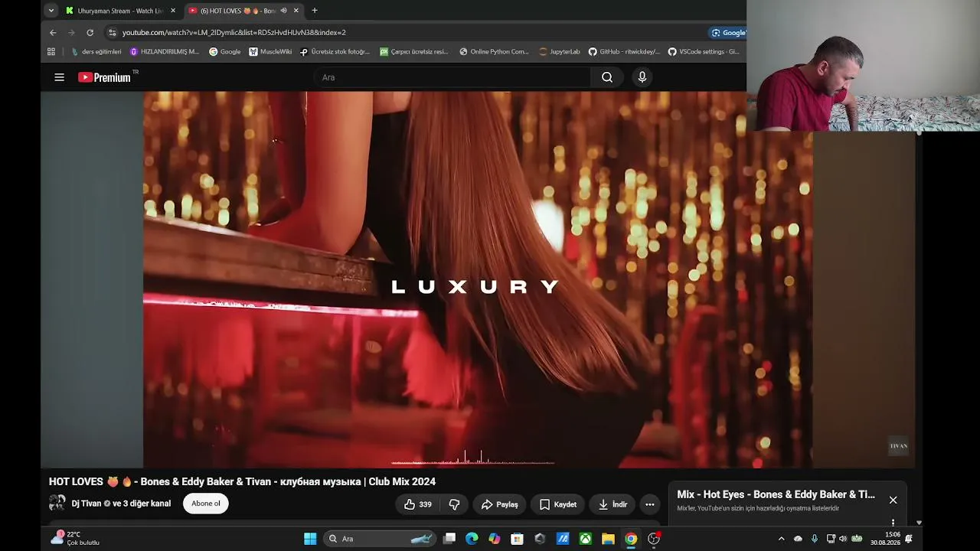Open Task View in the taskbar

pyautogui.click(x=449, y=539)
